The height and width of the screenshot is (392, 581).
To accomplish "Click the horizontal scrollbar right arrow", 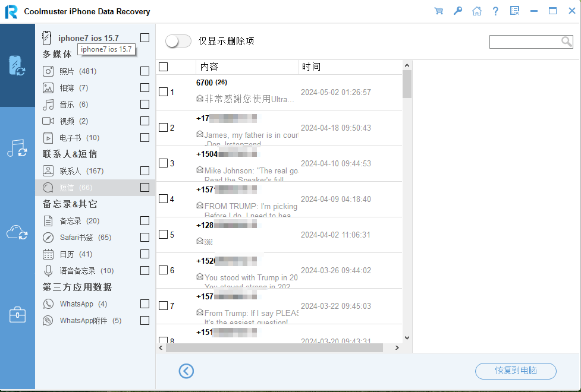I will (397, 348).
